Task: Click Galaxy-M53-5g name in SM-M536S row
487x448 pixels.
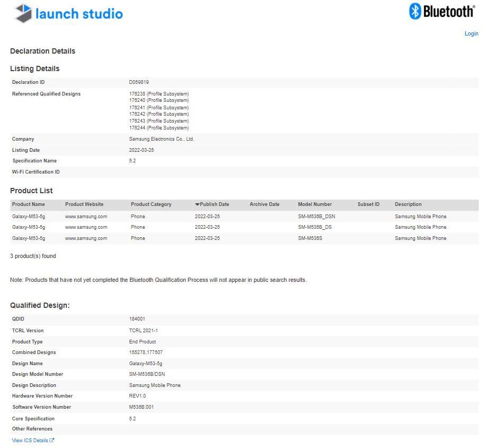Action: coord(28,238)
